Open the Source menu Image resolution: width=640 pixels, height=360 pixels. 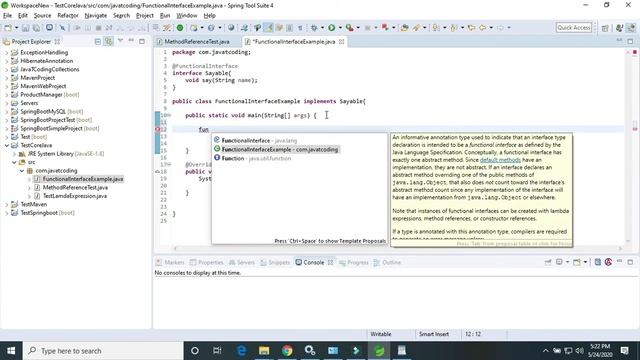coord(42,16)
